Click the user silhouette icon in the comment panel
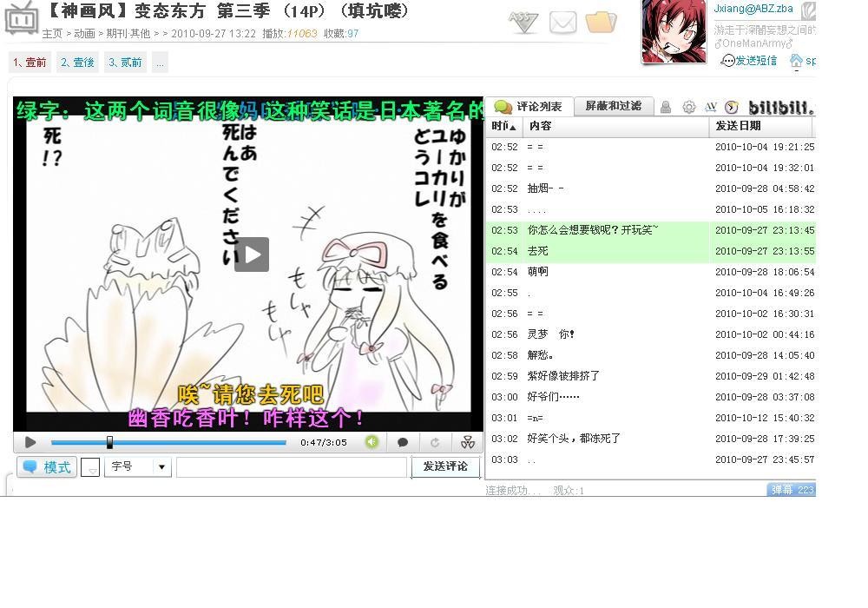 [x=666, y=108]
